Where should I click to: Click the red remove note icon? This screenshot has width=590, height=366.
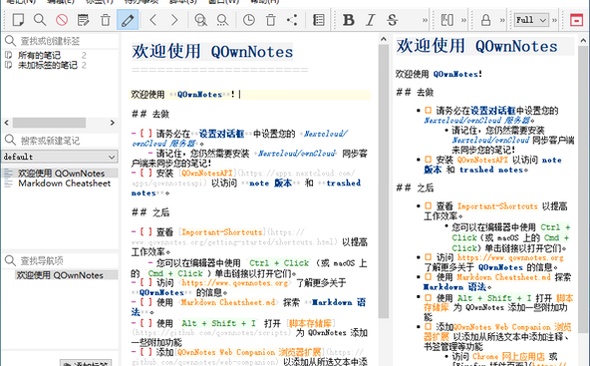tap(62, 20)
